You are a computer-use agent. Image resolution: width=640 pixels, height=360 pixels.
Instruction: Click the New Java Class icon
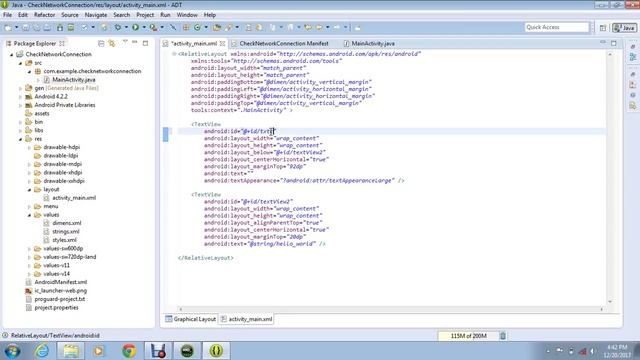(198, 27)
